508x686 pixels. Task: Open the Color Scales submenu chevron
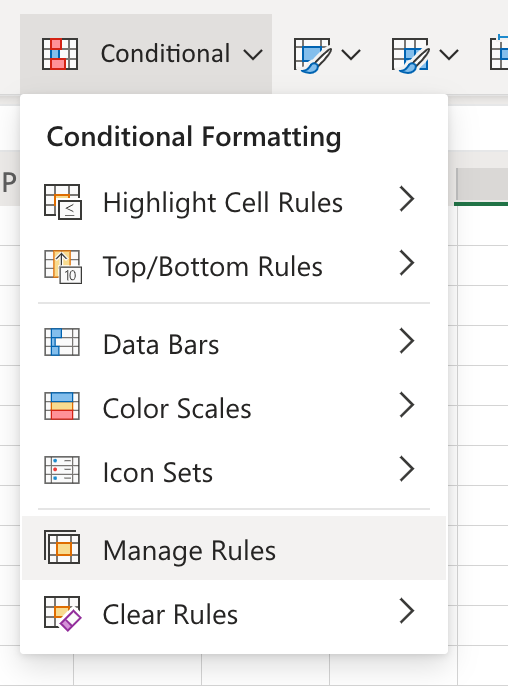[407, 405]
